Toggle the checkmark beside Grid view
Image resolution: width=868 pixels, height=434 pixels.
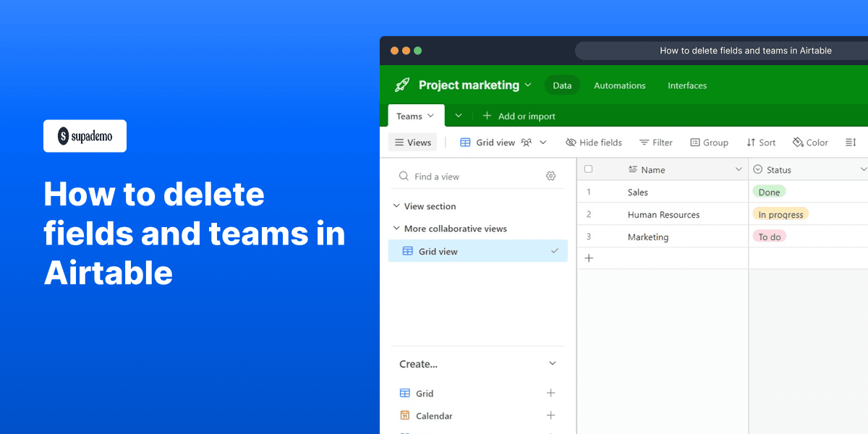556,251
